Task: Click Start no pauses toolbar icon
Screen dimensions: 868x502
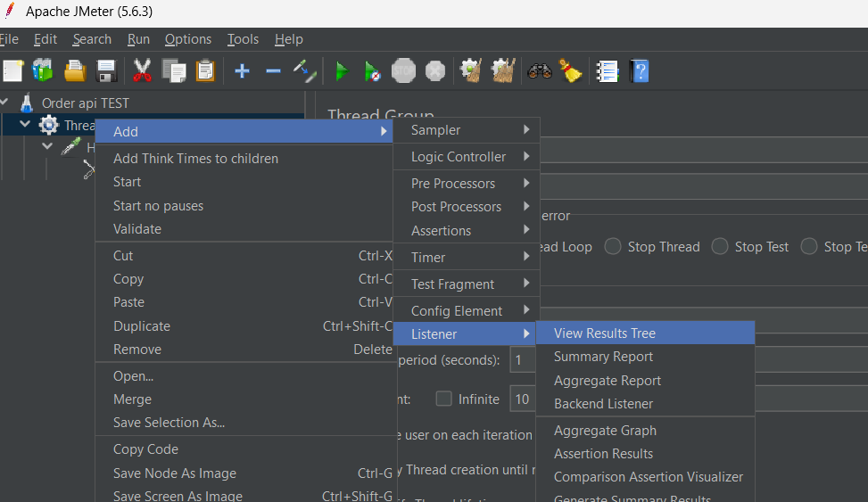Action: (x=373, y=71)
